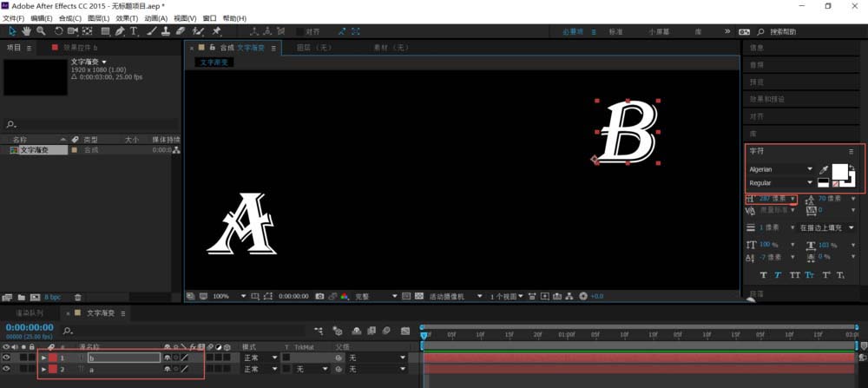Select the Roto Brush tool
Screen dimensions: 868x388
click(x=198, y=31)
